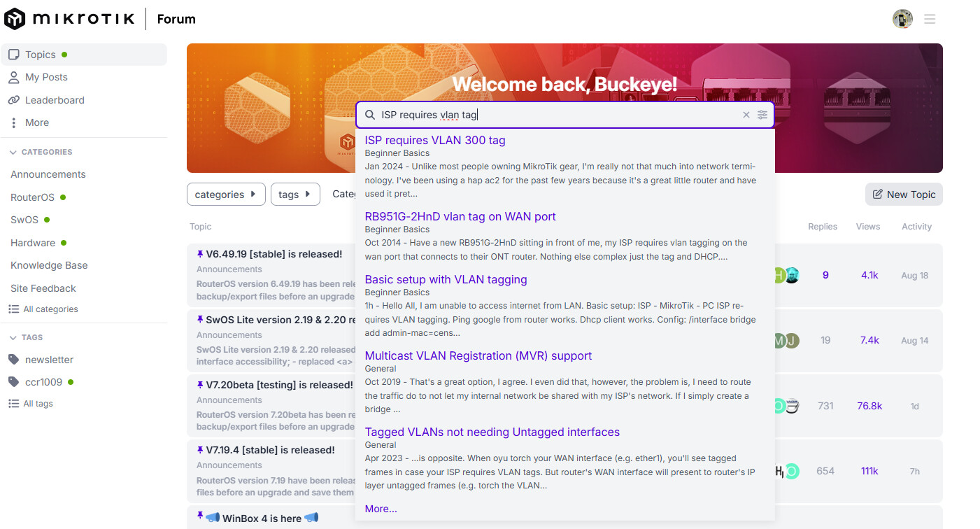View All categories list
The width and height of the screenshot is (980, 529).
click(43, 309)
